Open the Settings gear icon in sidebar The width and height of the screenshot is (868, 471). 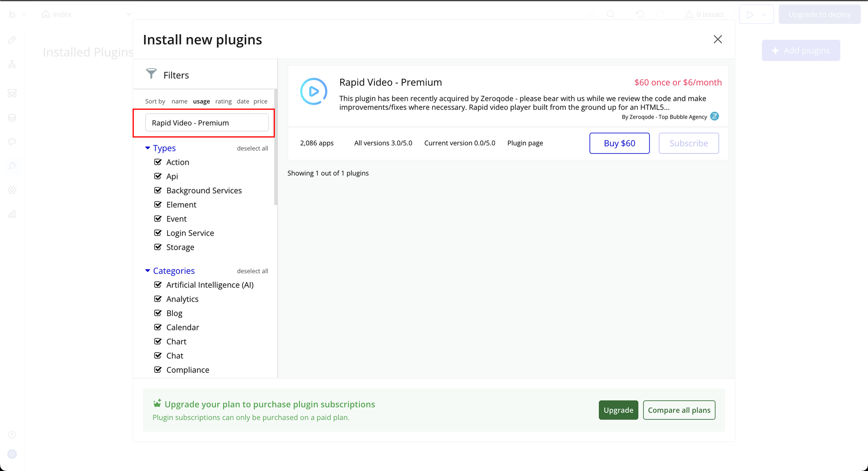[12, 190]
